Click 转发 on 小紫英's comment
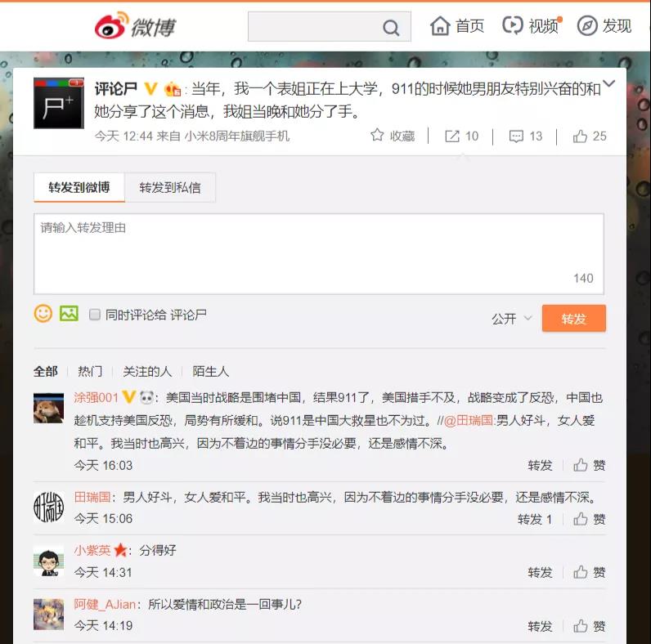The width and height of the screenshot is (651, 644). [x=540, y=573]
